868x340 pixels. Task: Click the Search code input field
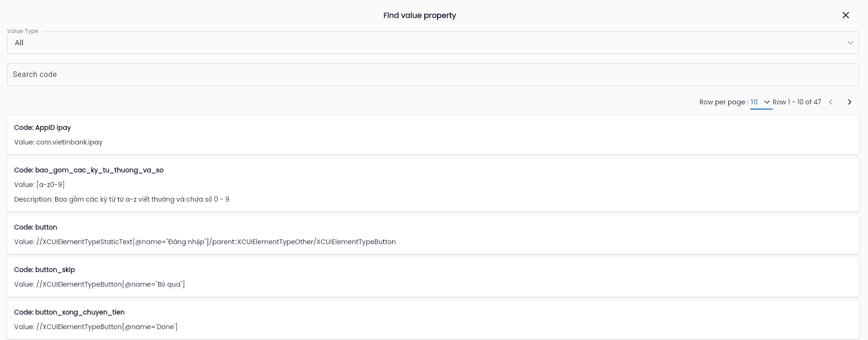click(x=433, y=75)
